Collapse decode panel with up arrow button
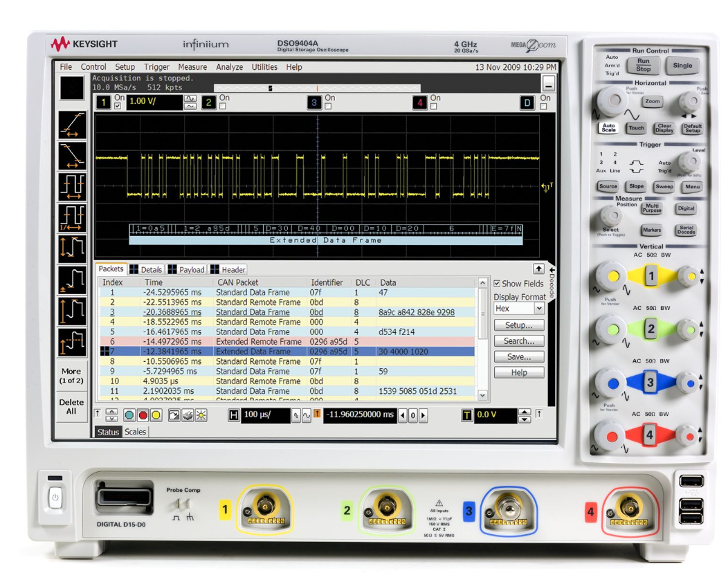This screenshot has height=573, width=728. click(x=538, y=268)
